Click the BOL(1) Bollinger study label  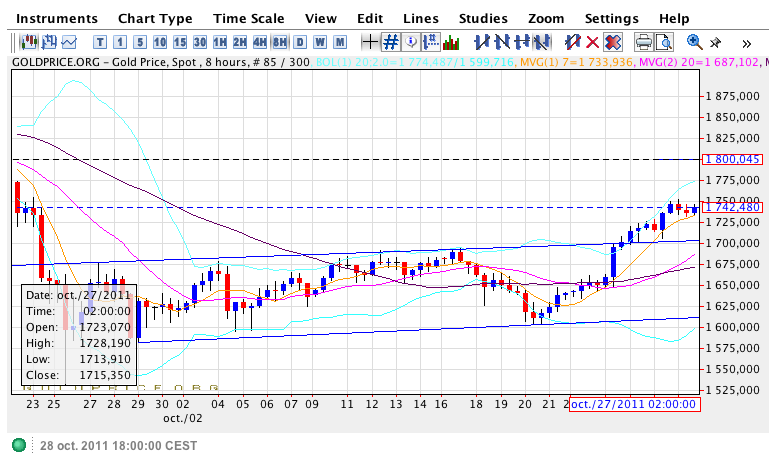pyautogui.click(x=414, y=63)
